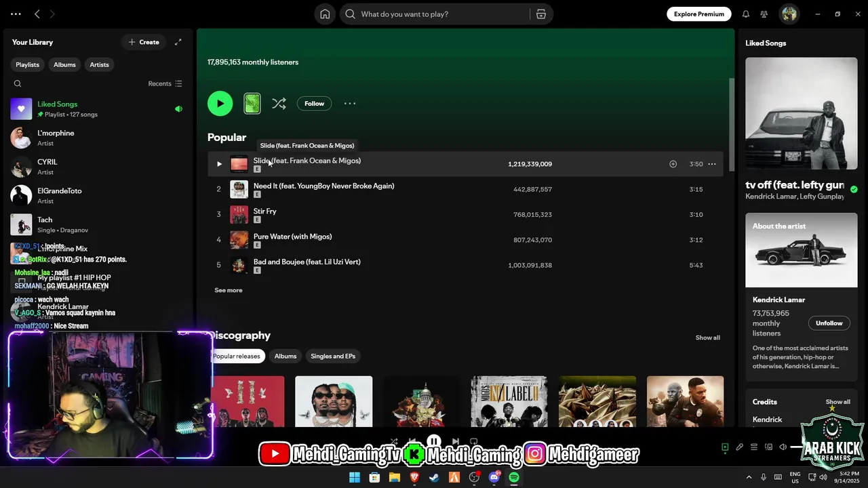The height and width of the screenshot is (488, 868).
Task: Show hidden system tray icons
Action: 749,478
